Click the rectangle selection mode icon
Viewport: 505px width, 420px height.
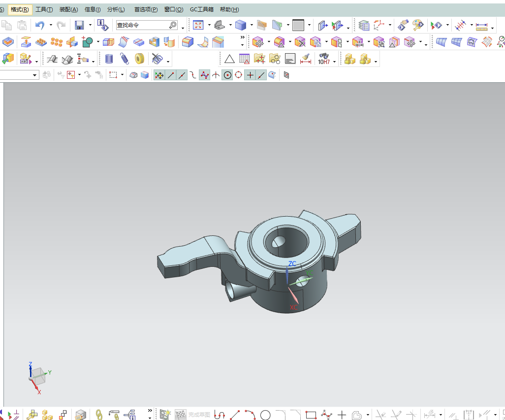(113, 75)
